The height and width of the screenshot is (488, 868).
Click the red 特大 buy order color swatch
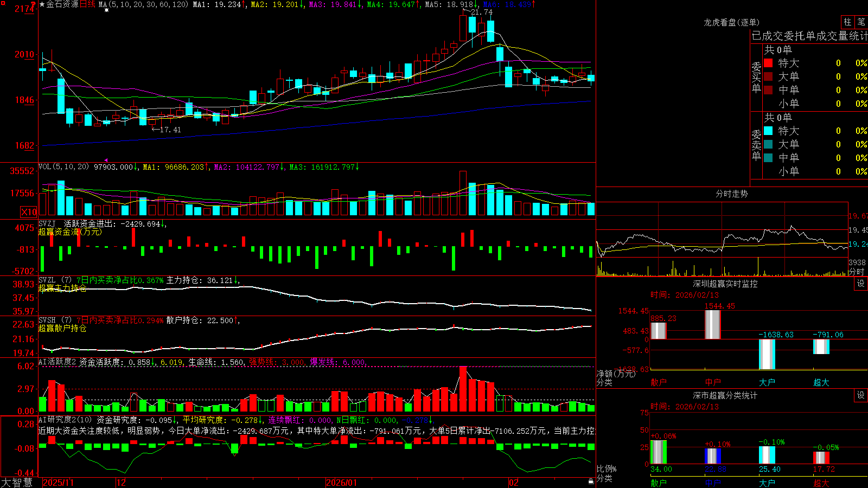[768, 63]
